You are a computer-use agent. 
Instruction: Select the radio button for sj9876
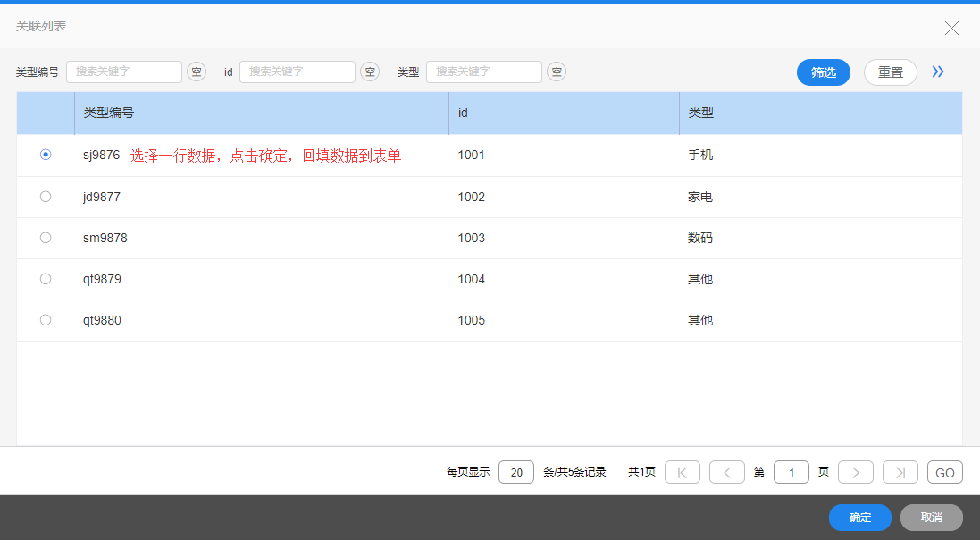pos(46,155)
